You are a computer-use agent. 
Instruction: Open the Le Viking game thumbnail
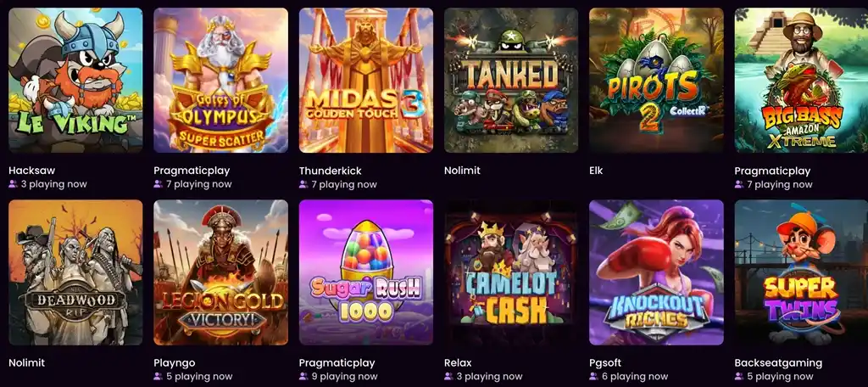(75, 81)
